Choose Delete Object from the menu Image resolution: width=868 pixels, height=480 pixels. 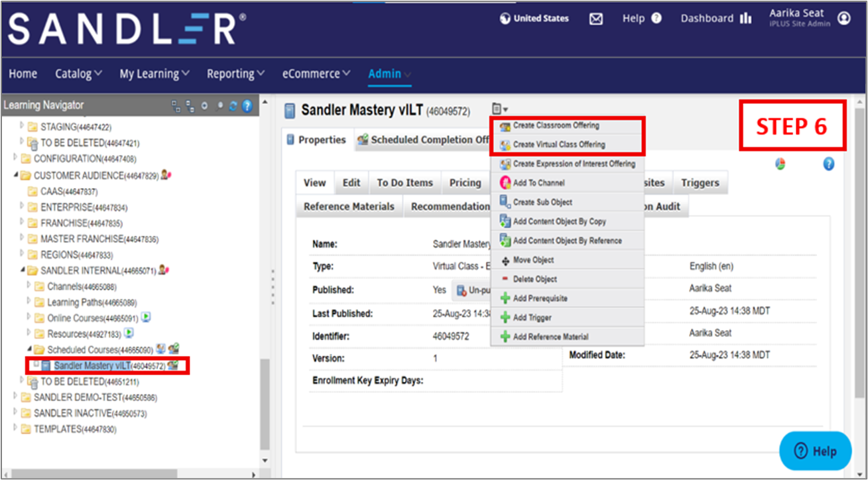click(534, 279)
